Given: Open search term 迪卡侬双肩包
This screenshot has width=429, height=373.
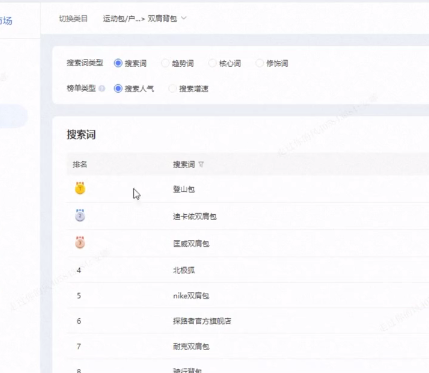Looking at the screenshot, I should click(x=195, y=217).
